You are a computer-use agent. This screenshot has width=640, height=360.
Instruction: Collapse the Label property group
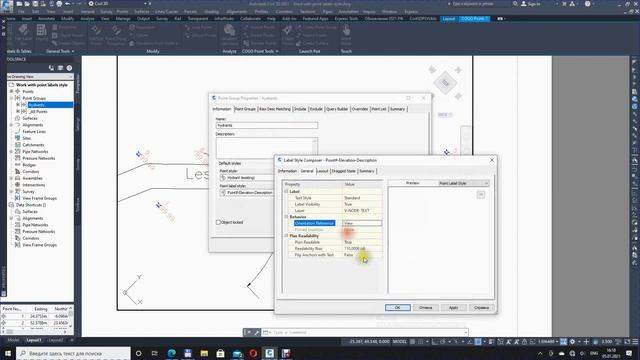pos(286,191)
